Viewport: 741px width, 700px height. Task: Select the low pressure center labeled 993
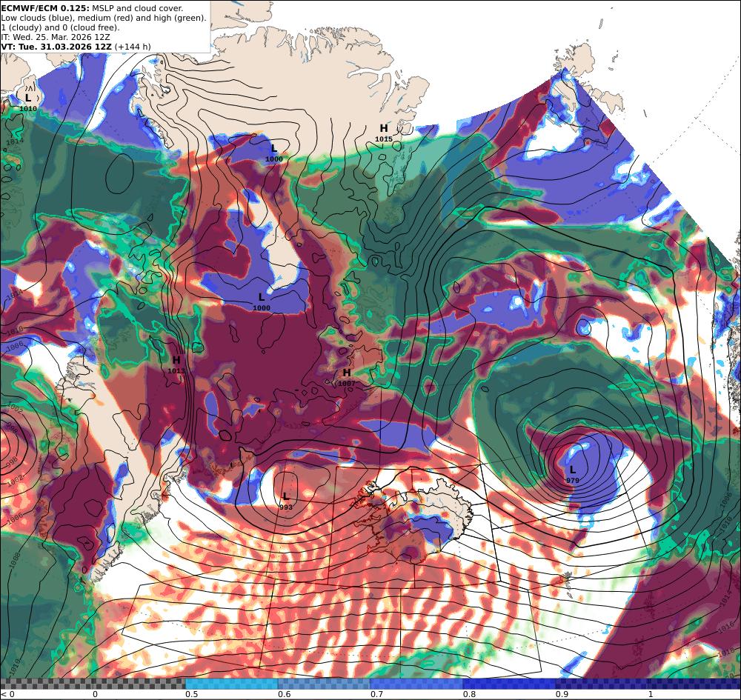pos(285,501)
